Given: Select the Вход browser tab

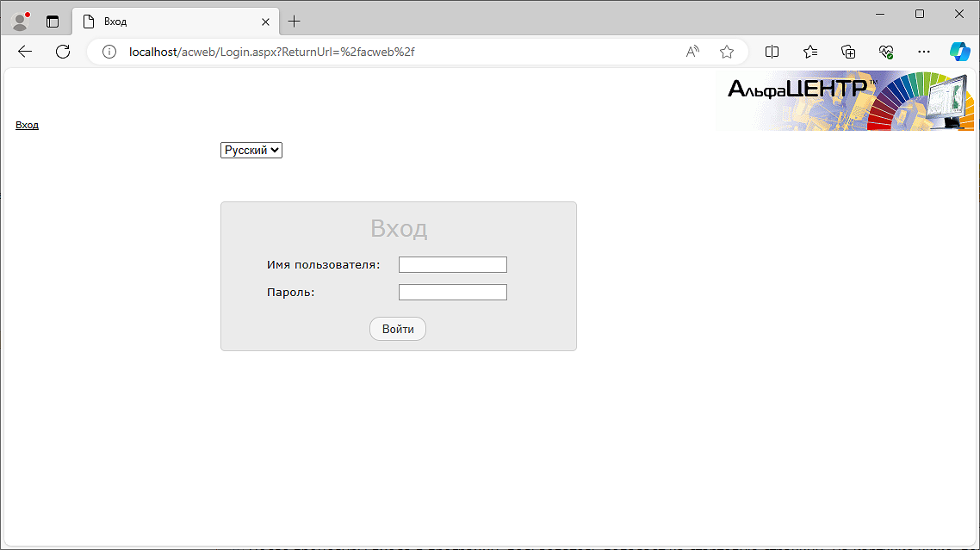Looking at the screenshot, I should (x=176, y=22).
